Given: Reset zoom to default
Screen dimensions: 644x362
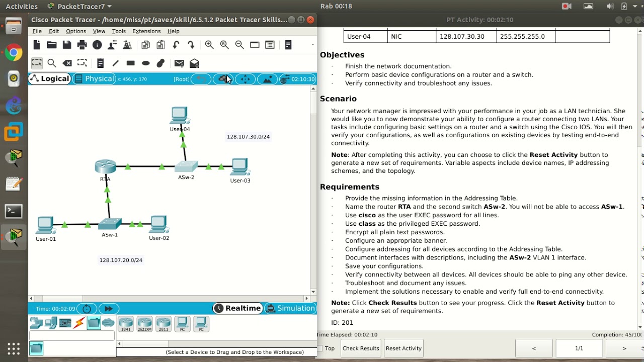Looking at the screenshot, I should pos(224,45).
